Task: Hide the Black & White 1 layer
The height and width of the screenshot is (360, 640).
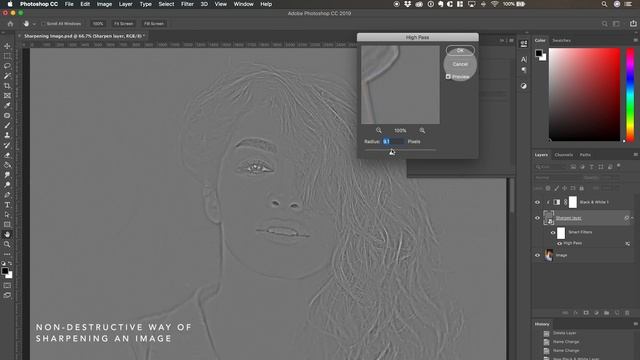Action: click(537, 202)
